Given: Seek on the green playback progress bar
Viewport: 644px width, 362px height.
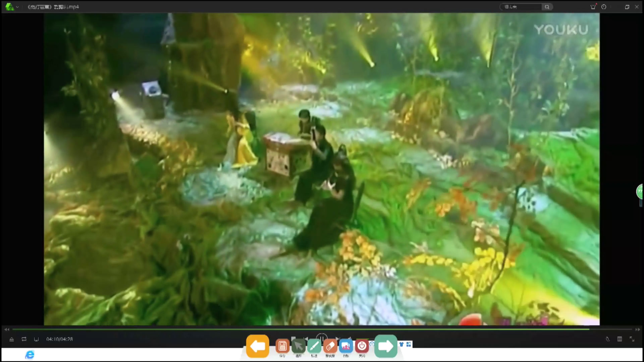Looking at the screenshot, I should (x=322, y=329).
